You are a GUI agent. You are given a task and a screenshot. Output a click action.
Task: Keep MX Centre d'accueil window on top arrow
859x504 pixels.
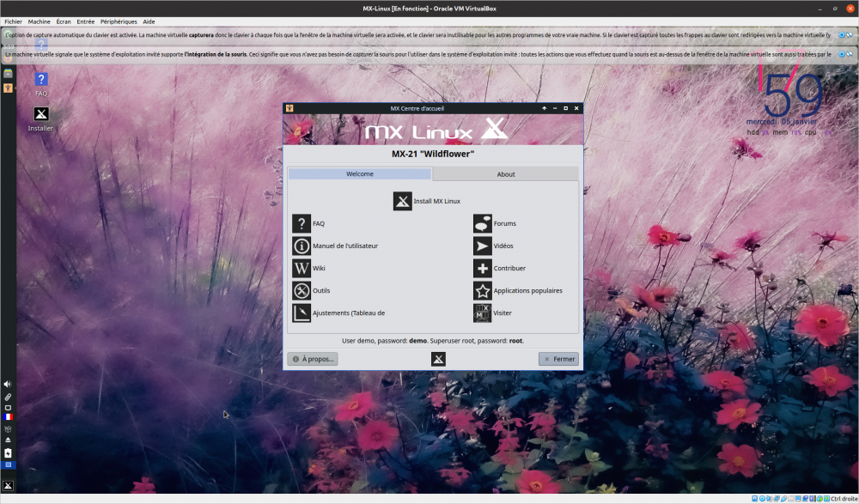pyautogui.click(x=544, y=108)
